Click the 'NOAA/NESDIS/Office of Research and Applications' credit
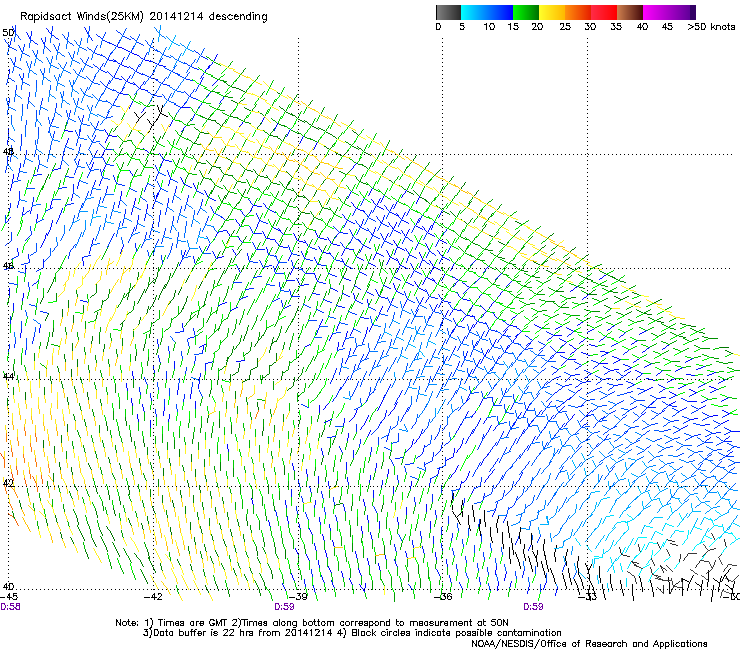This screenshot has height=650, width=740. pyautogui.click(x=589, y=644)
